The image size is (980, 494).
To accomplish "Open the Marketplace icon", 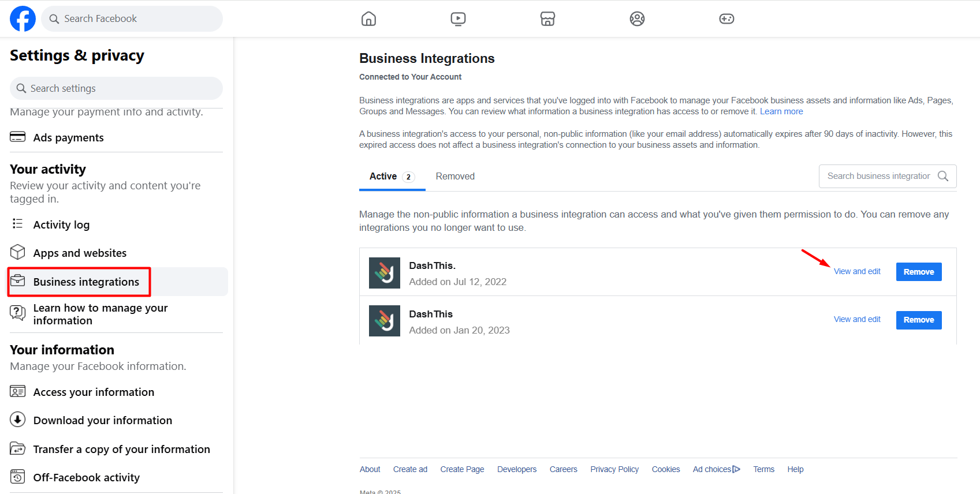I will click(547, 19).
